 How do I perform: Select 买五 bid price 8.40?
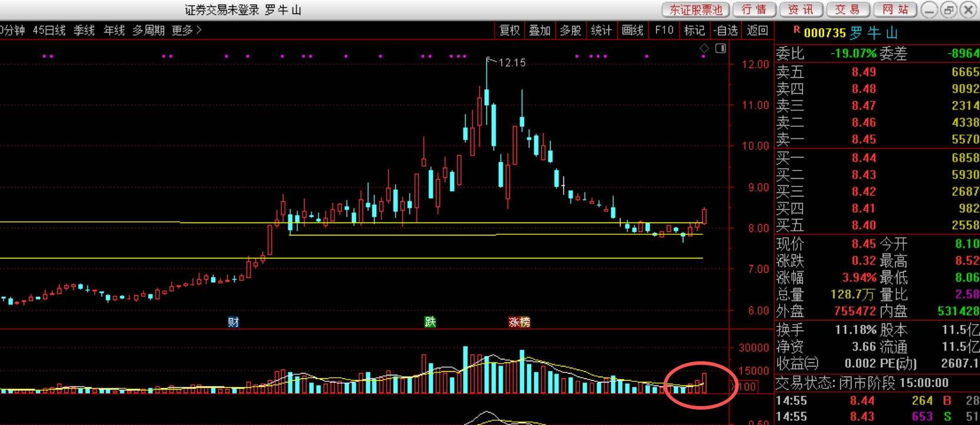click(863, 225)
